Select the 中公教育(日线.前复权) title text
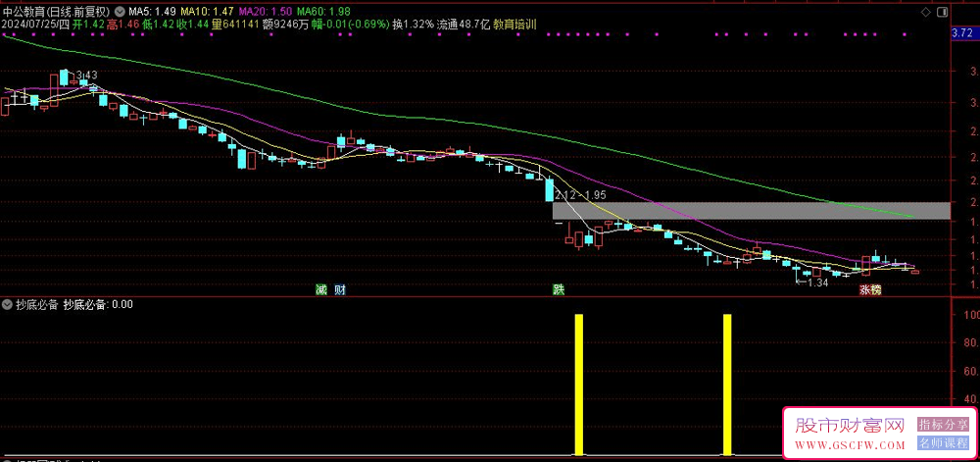Screen dimensions: 980x462 tap(57, 11)
